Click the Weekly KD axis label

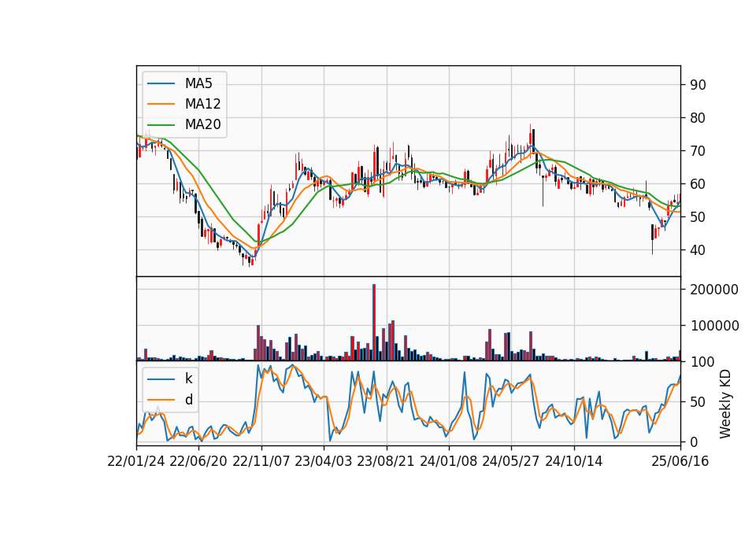[x=725, y=404]
